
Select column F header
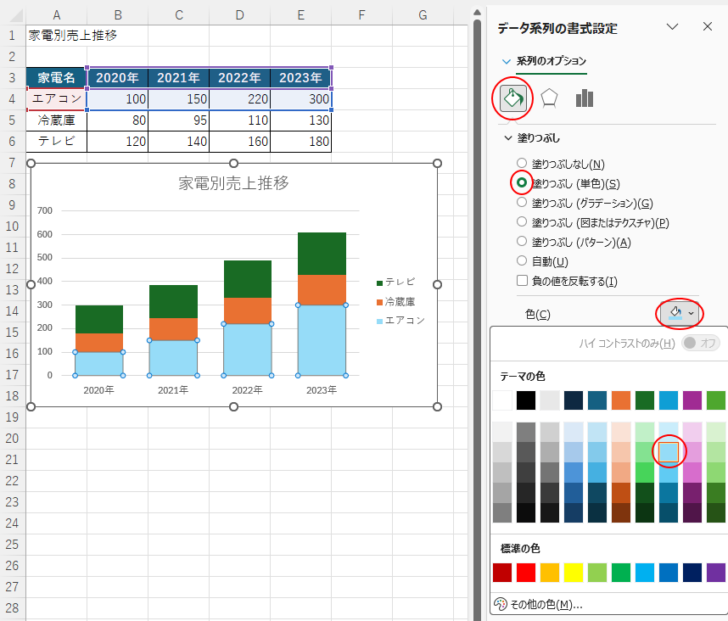(362, 15)
